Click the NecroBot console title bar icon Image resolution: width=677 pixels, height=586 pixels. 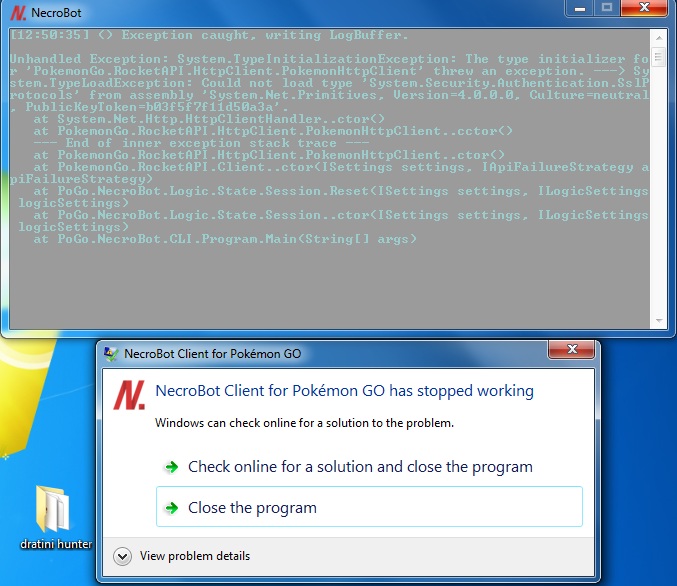click(x=18, y=13)
